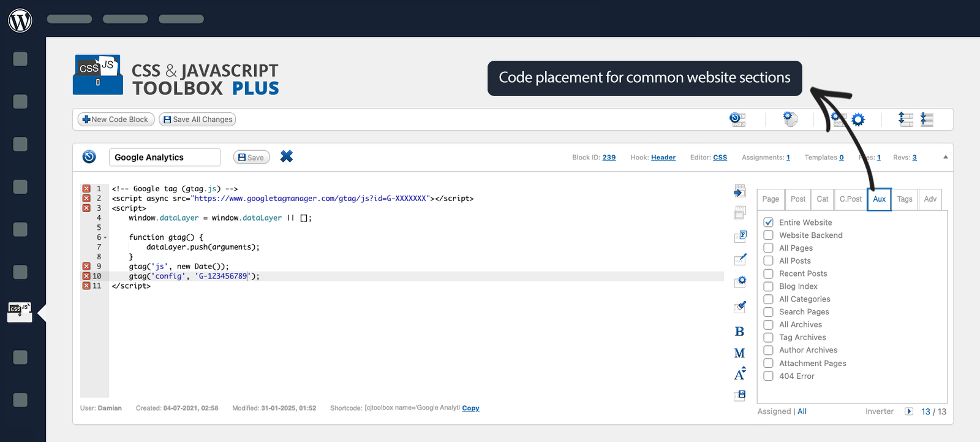This screenshot has height=442, width=980.
Task: Open the Post assignment tab
Action: (798, 199)
